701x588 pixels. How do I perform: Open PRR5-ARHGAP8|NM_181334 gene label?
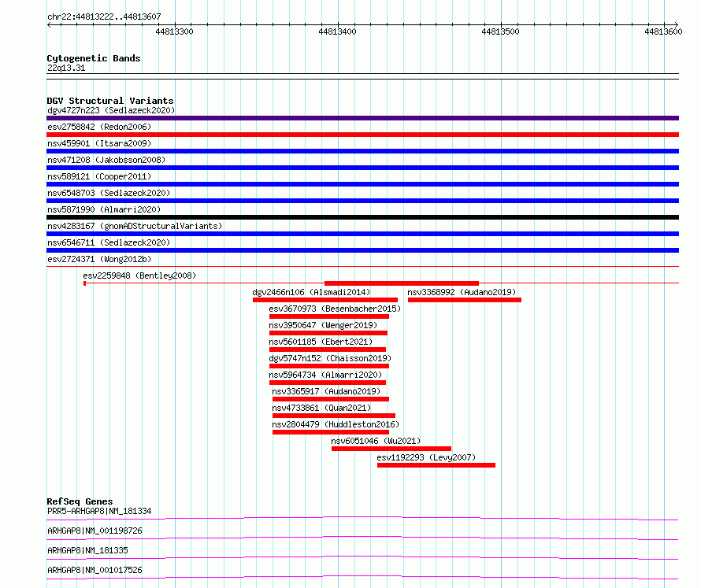99,511
